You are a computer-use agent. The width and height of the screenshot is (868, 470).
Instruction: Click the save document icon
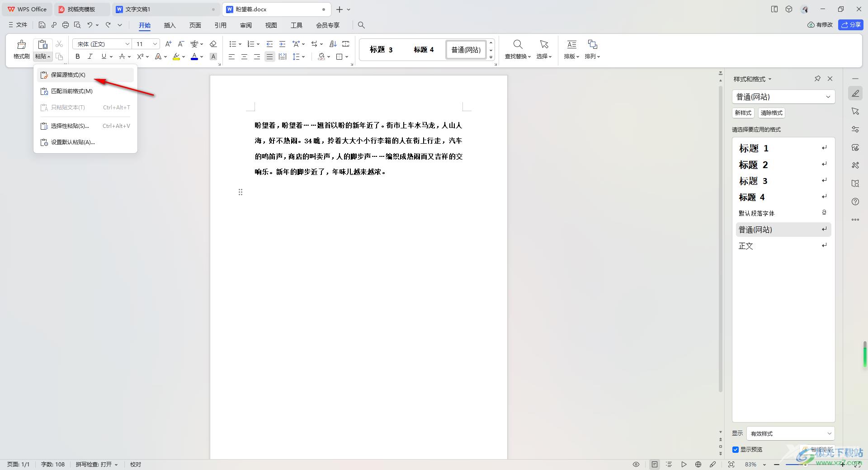coord(42,25)
